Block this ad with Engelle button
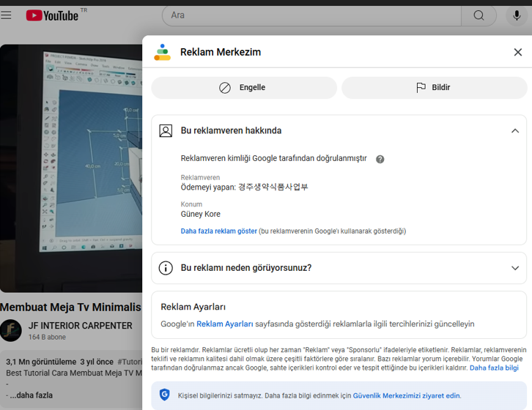This screenshot has width=532, height=410. 243,88
